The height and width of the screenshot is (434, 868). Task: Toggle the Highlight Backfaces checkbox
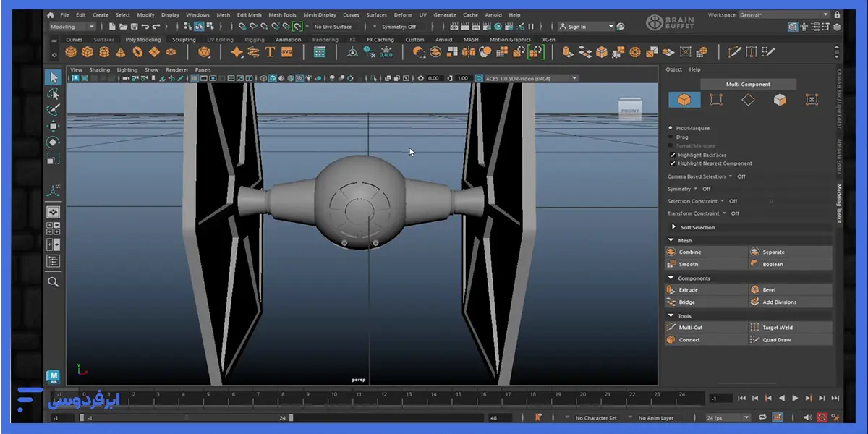point(672,155)
